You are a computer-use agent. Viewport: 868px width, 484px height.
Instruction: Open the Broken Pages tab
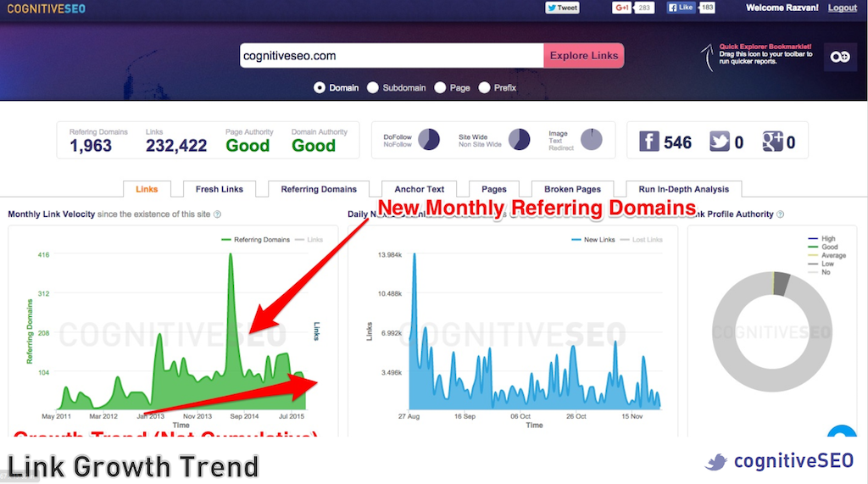coord(572,189)
